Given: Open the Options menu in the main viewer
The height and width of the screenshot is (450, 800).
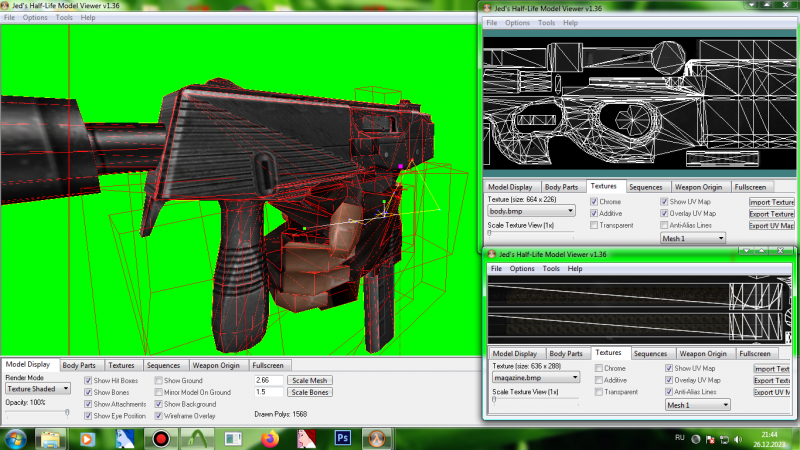Looking at the screenshot, I should 35,17.
